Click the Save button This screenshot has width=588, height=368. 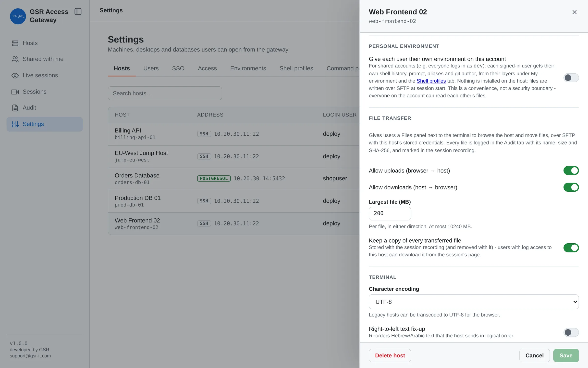tap(566, 355)
